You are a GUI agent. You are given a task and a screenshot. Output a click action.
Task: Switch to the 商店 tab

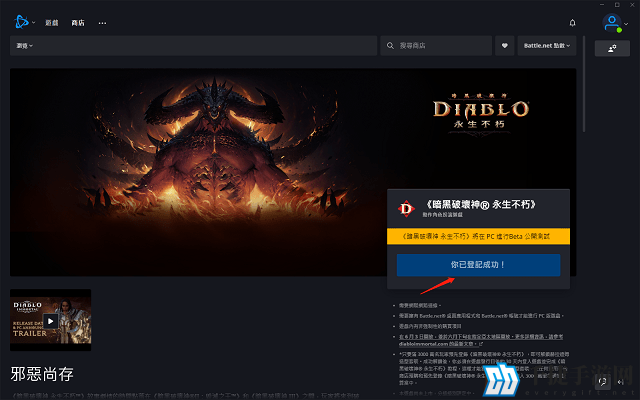78,23
